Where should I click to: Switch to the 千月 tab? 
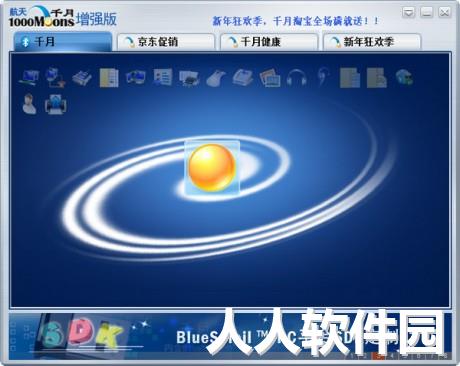tap(63, 42)
